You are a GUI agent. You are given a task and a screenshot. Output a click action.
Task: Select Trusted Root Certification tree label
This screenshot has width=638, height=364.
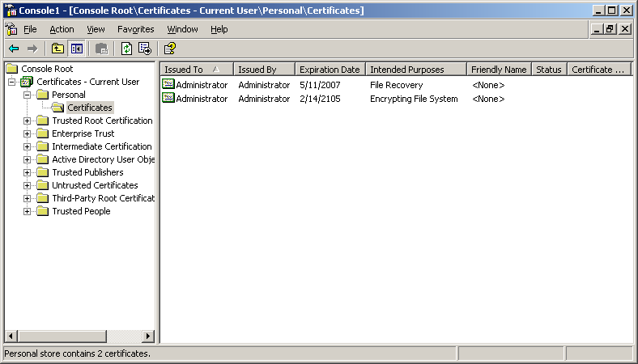click(102, 121)
